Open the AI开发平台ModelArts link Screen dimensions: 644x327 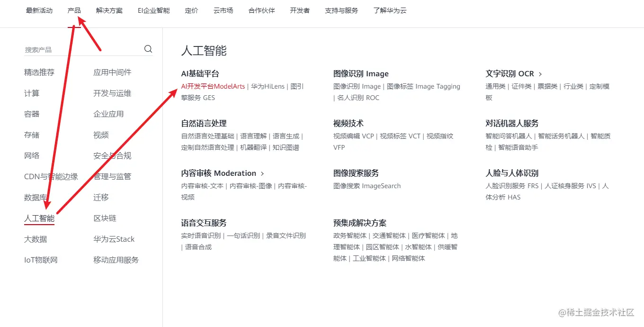click(213, 86)
